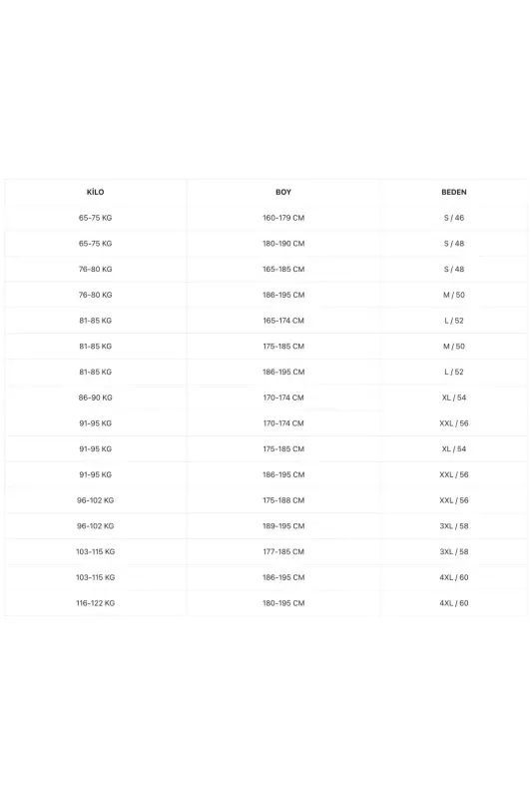Select the L / 52 cell beside 165-174 CM
This screenshot has width=532, height=799.
[453, 321]
